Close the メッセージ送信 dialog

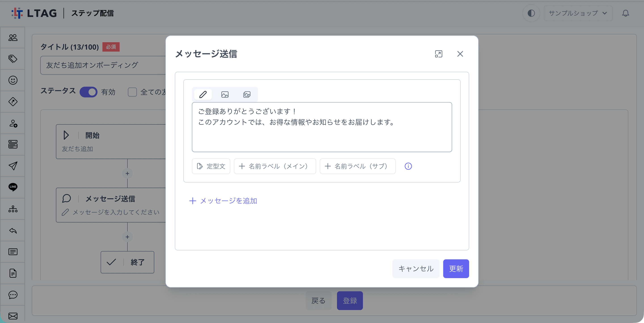pos(460,54)
